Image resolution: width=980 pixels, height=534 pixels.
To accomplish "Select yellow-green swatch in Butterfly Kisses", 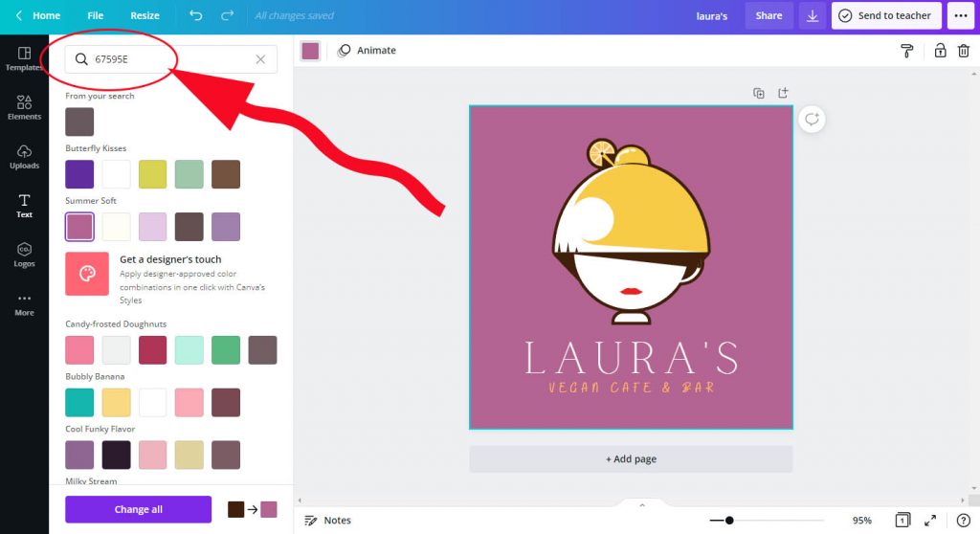I will (152, 174).
